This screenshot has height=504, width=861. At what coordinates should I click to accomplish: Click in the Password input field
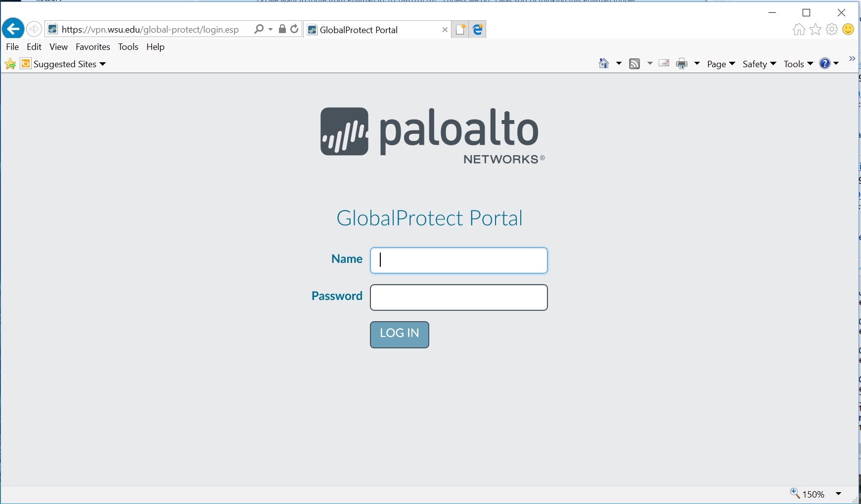pos(459,297)
